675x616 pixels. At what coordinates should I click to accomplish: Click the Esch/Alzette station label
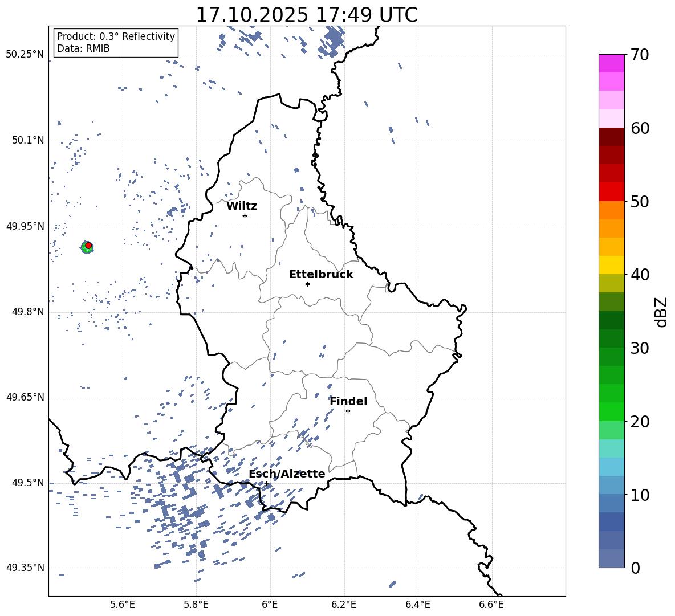pyautogui.click(x=287, y=474)
